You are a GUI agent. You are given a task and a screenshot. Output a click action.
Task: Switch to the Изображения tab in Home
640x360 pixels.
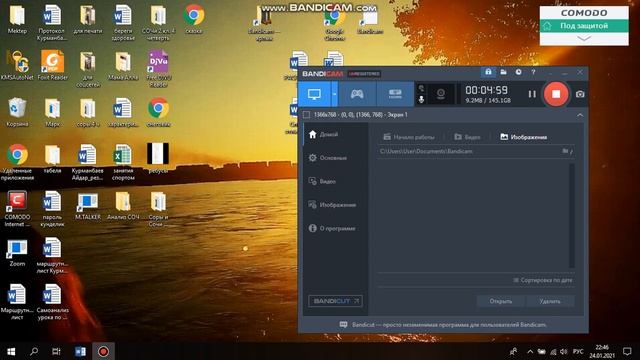tap(524, 137)
